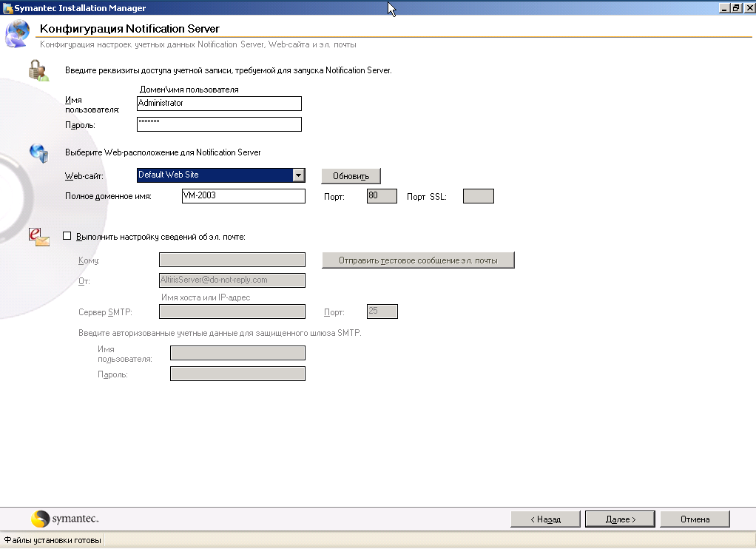Click the Notification Server header globe icon

tap(17, 34)
